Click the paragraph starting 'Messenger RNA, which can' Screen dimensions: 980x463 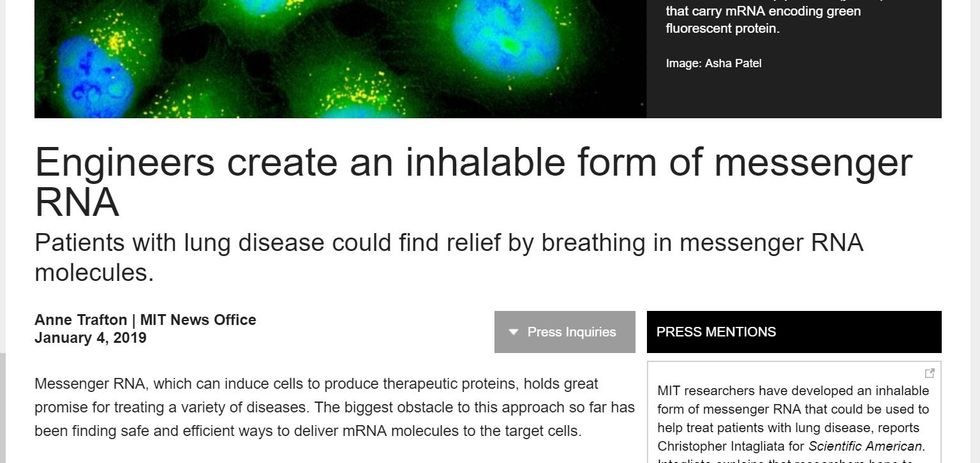[316, 384]
